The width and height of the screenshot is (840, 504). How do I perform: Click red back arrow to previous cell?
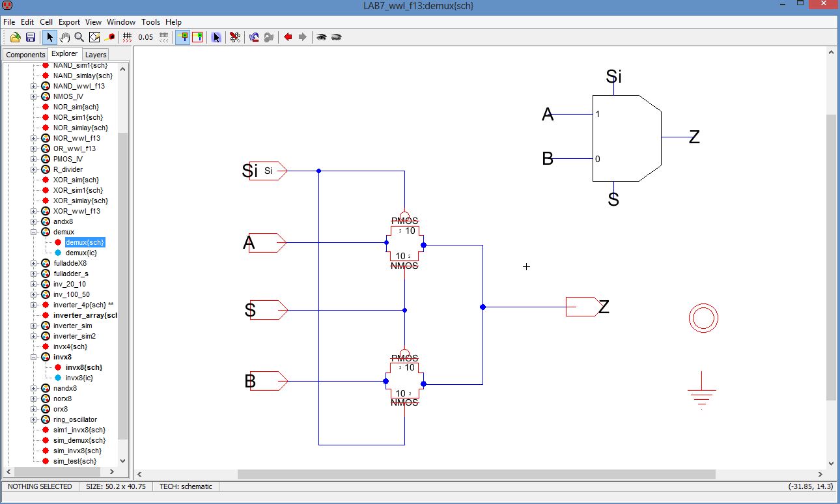pyautogui.click(x=288, y=37)
